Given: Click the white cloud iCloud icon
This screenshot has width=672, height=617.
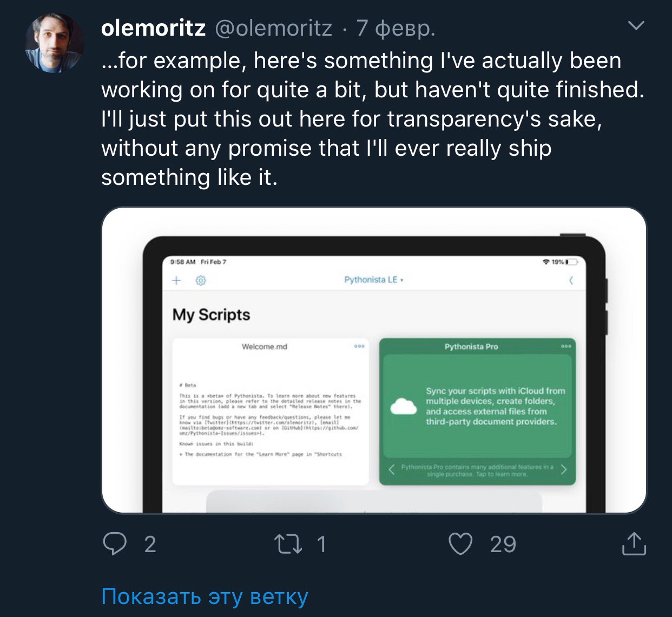Looking at the screenshot, I should pos(404,406).
